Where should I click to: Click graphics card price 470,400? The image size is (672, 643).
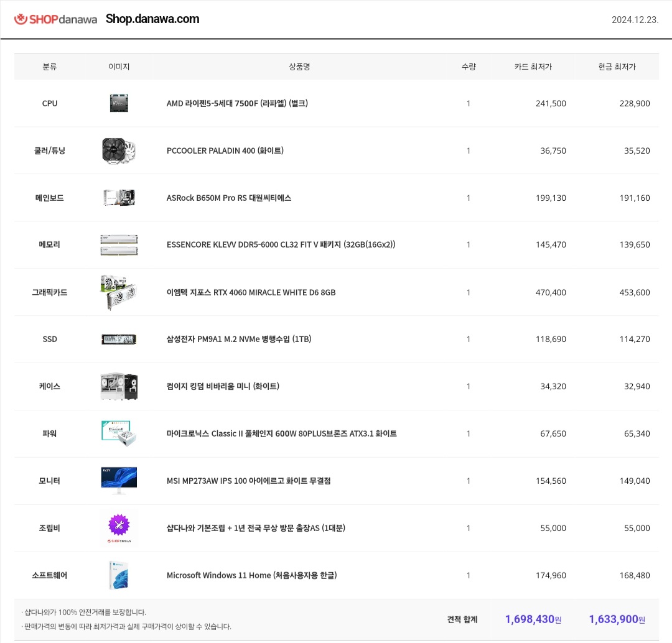click(551, 292)
